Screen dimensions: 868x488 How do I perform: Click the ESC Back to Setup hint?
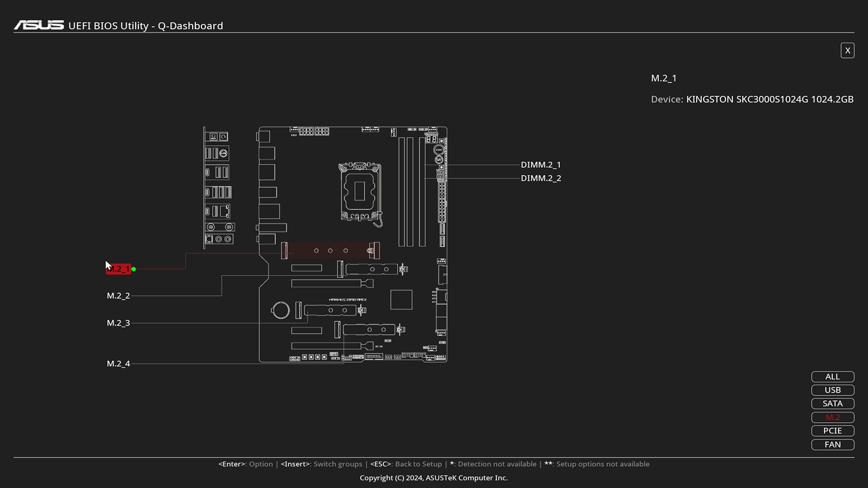(x=406, y=464)
